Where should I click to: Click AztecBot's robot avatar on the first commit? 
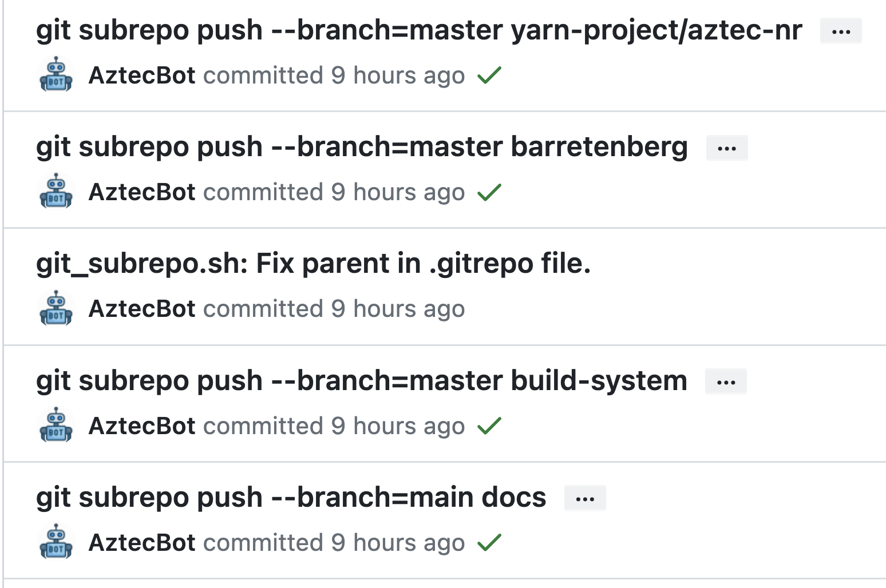[56, 74]
